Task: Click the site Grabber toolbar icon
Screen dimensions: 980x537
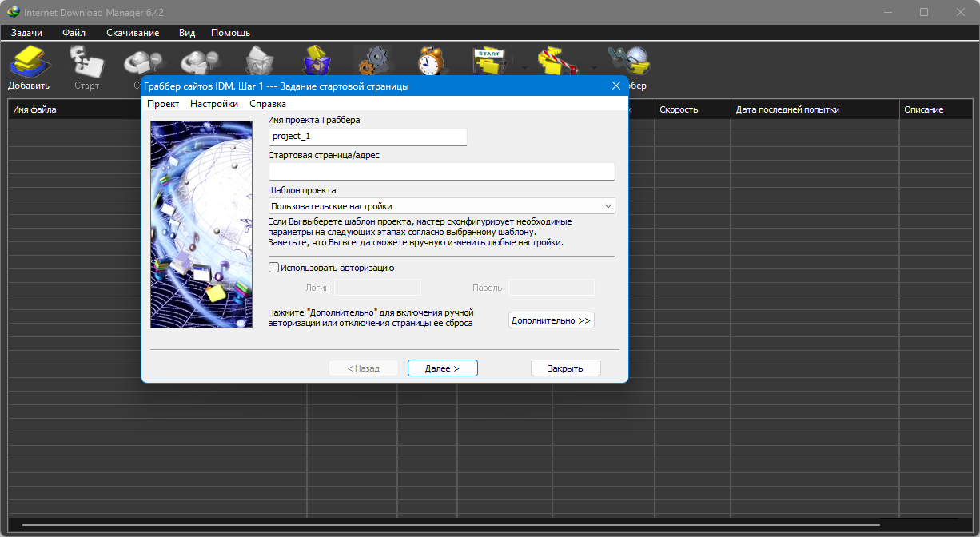Action: click(x=628, y=61)
